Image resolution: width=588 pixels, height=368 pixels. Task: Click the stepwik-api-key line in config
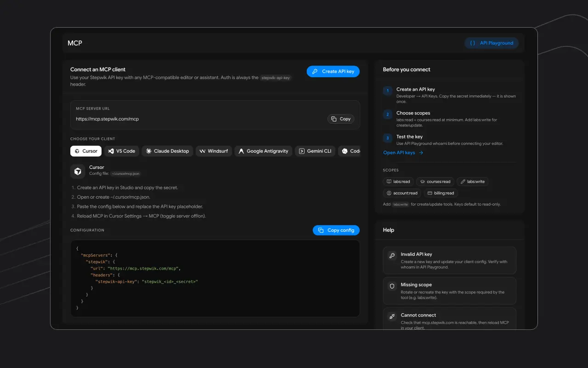147,282
